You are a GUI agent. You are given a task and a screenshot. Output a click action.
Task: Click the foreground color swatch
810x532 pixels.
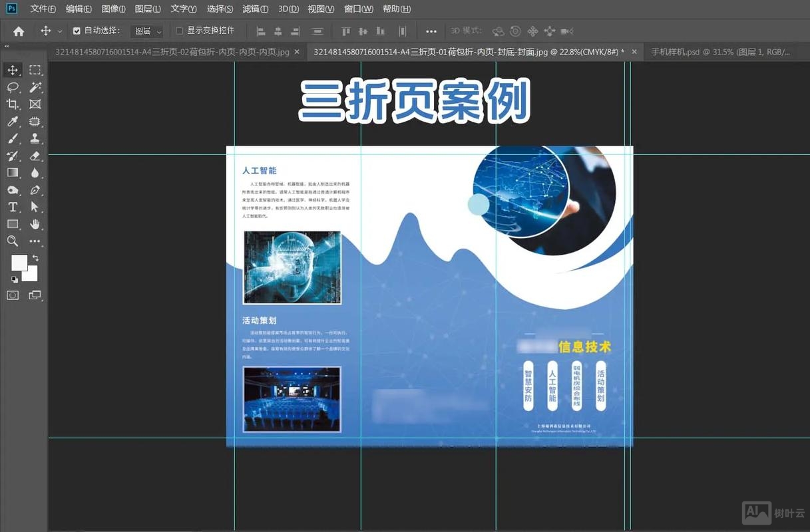click(x=18, y=263)
